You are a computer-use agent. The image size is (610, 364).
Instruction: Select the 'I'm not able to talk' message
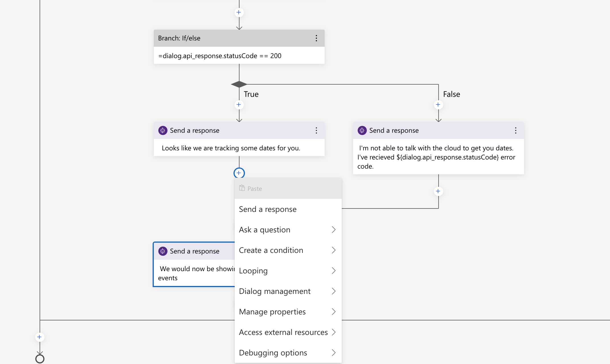[436, 157]
